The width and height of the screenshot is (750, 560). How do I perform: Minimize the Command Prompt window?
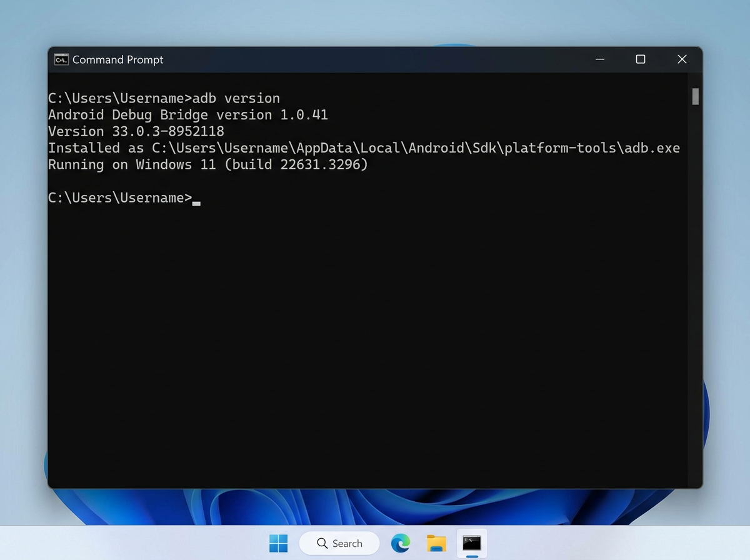600,59
